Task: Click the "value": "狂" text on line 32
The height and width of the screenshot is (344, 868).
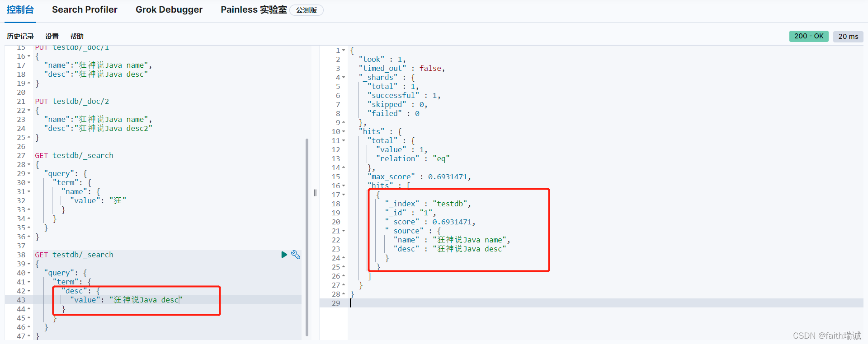Action: pos(98,200)
